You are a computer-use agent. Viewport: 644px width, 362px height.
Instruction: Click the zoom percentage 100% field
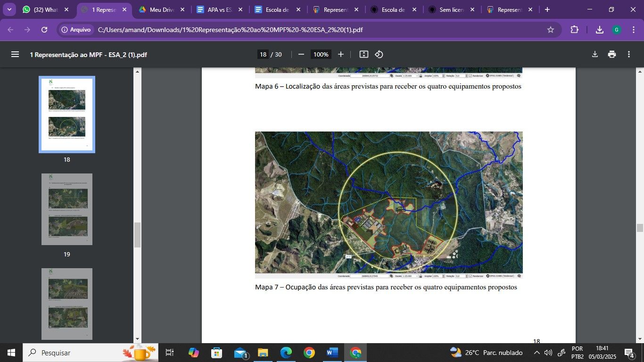click(x=321, y=54)
